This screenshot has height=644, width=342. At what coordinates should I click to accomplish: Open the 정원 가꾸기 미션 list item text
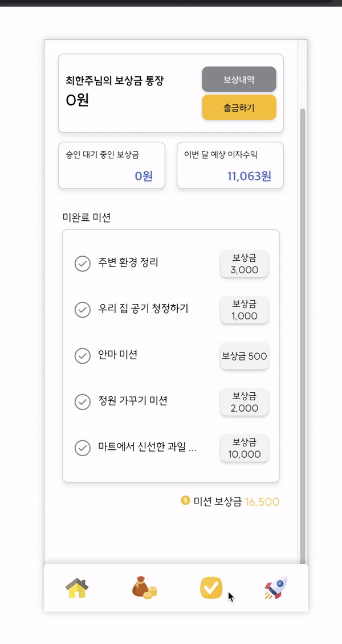(x=133, y=401)
